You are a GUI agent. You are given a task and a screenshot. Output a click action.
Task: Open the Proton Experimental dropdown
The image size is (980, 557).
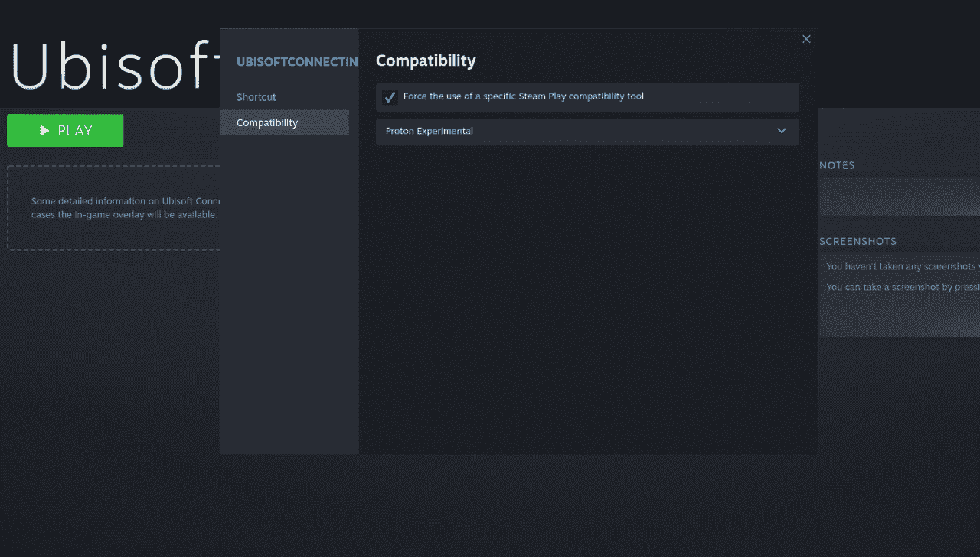[x=587, y=132]
